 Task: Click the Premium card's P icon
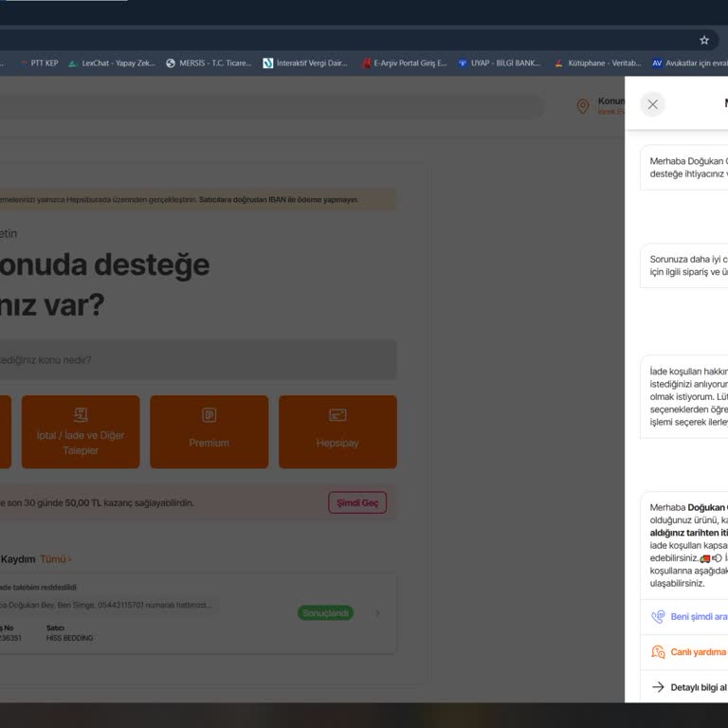(x=209, y=415)
